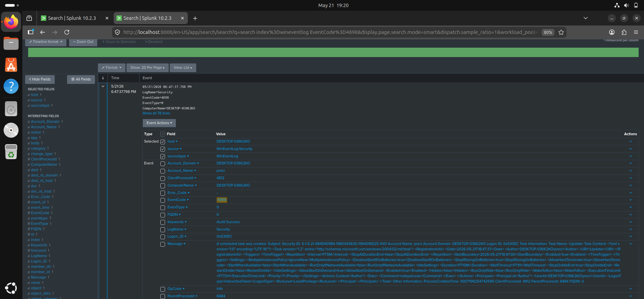Open the Keywords field menu

(177, 222)
